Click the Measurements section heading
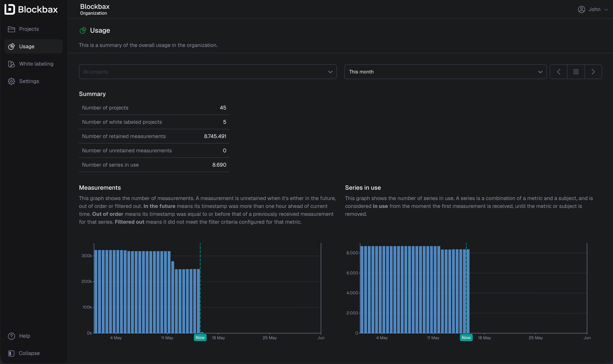This screenshot has height=364, width=613. tap(100, 188)
